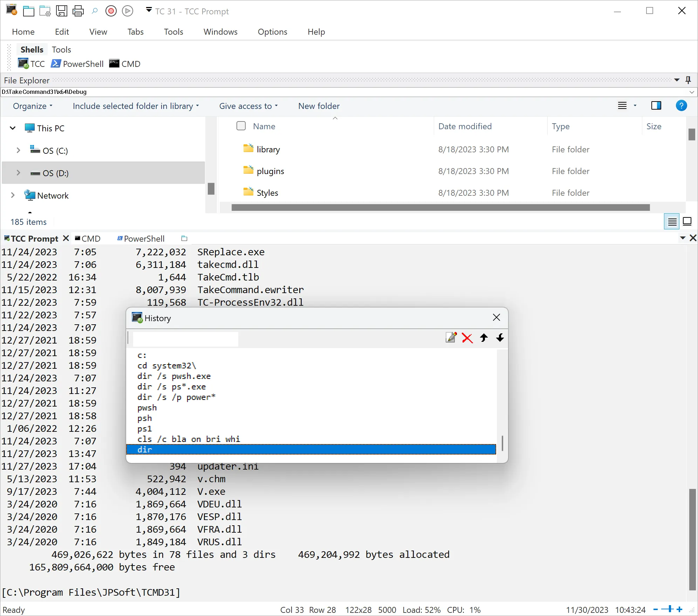Select the Tools toolbar tab
The height and width of the screenshot is (616, 698).
[61, 50]
